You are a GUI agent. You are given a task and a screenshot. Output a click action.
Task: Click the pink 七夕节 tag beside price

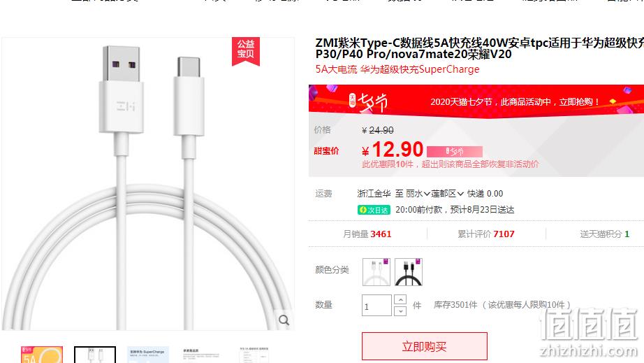[455, 151]
